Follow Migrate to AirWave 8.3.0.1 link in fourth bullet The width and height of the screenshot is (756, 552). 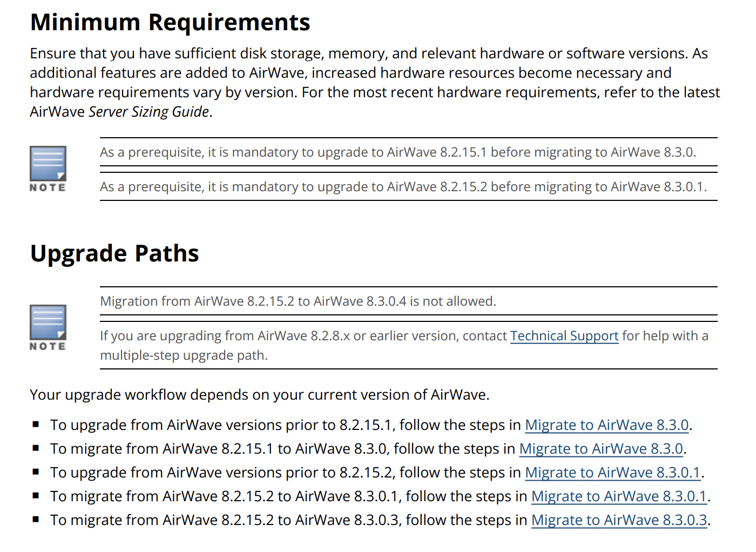[x=619, y=496]
